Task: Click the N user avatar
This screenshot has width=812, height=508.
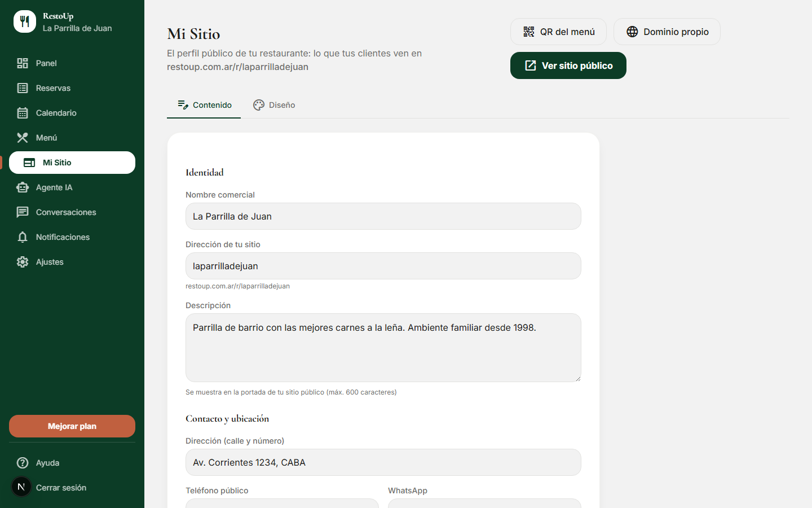Action: tap(21, 487)
